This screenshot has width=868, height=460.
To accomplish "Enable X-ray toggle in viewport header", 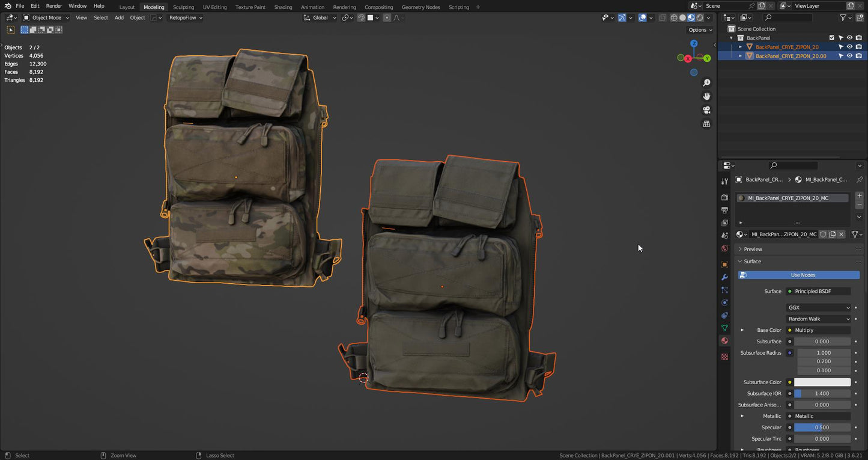I will pyautogui.click(x=662, y=18).
